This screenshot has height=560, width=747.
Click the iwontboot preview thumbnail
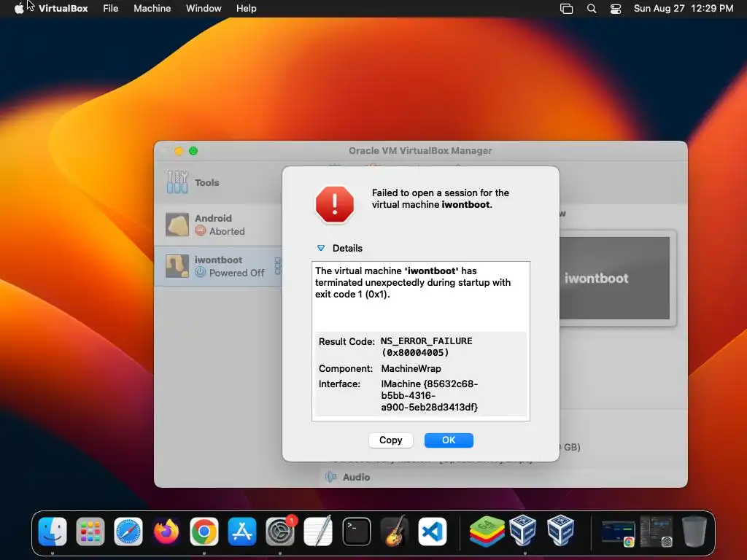[x=614, y=279]
